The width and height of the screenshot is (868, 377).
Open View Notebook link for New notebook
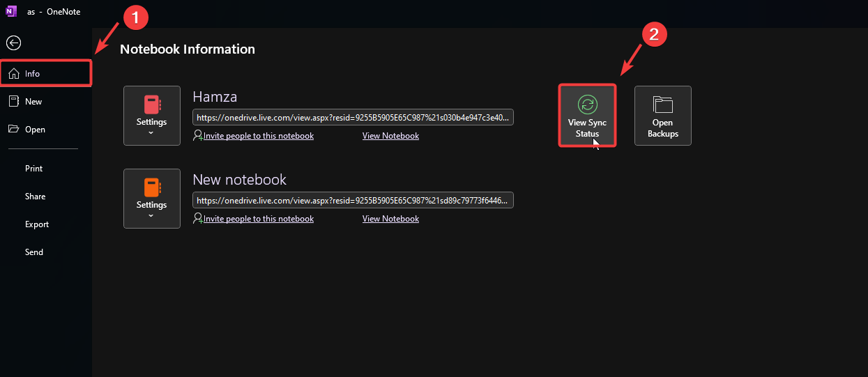coord(390,219)
